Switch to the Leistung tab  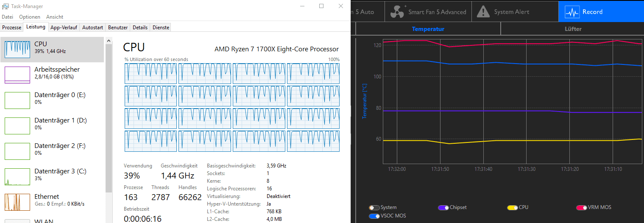[36, 27]
